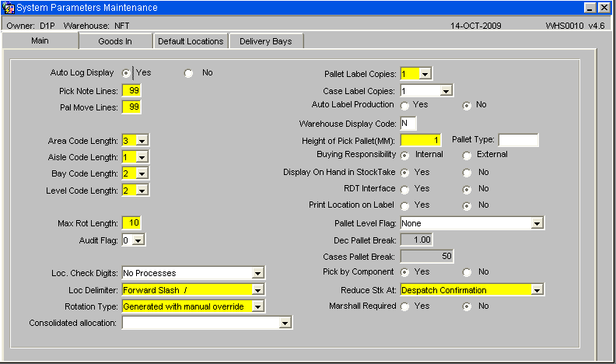This screenshot has height=364, width=616.
Task: Click the Pallet Type field
Action: (x=519, y=140)
